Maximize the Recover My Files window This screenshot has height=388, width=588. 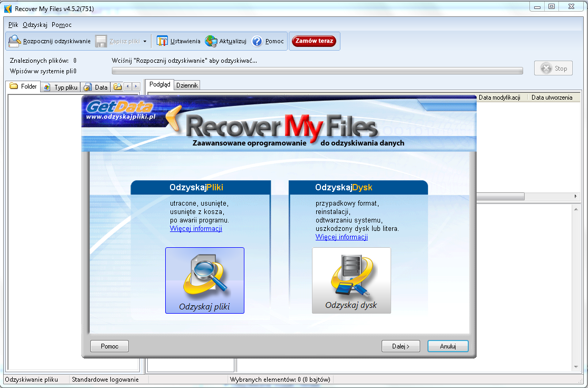pos(552,6)
